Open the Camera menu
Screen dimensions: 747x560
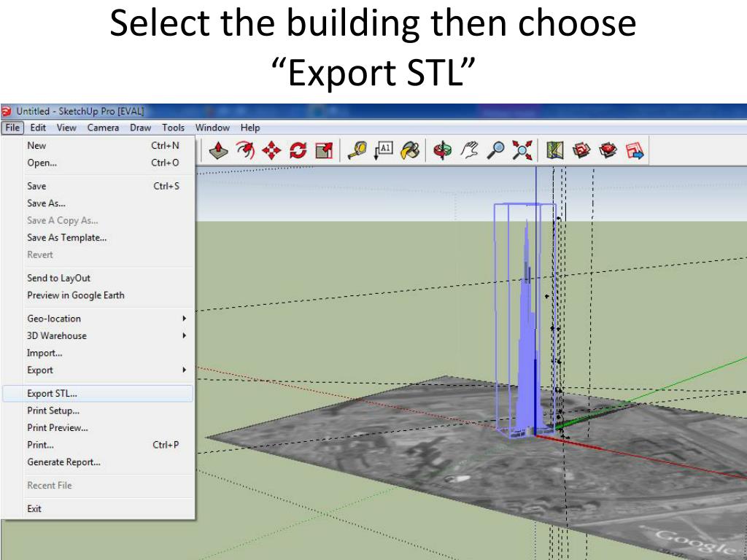[x=103, y=128]
